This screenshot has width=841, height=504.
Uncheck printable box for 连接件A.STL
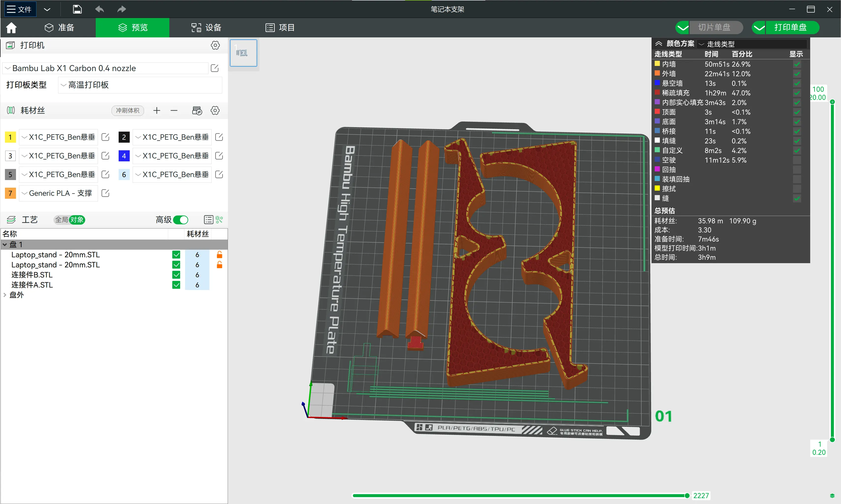176,285
